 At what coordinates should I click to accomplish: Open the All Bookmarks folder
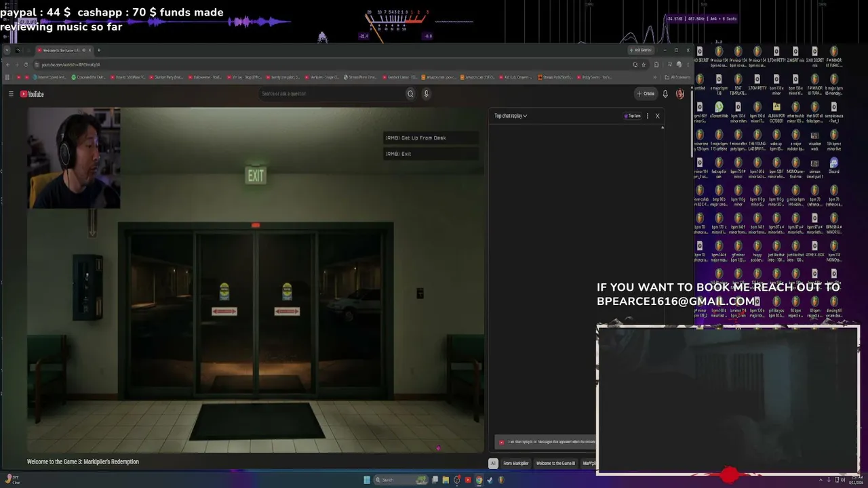(677, 77)
